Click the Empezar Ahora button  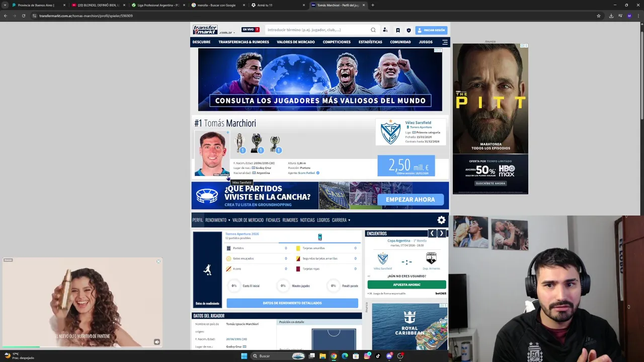(410, 200)
